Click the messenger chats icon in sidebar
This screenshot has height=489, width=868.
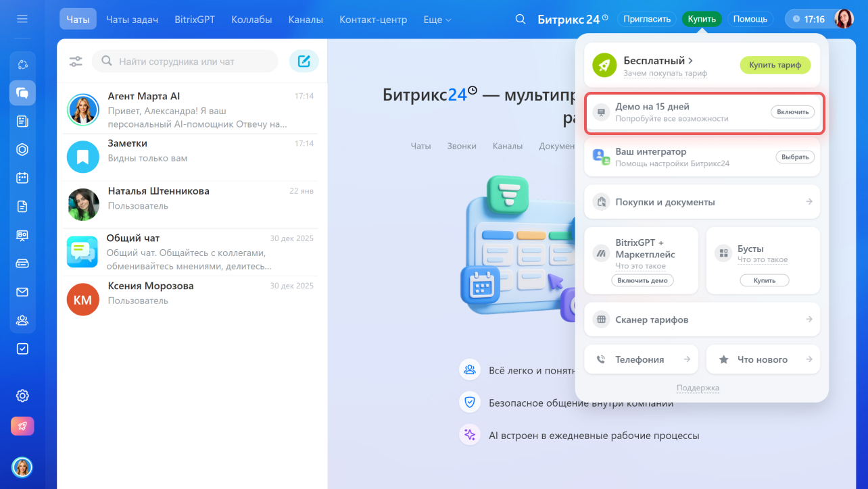click(x=22, y=93)
